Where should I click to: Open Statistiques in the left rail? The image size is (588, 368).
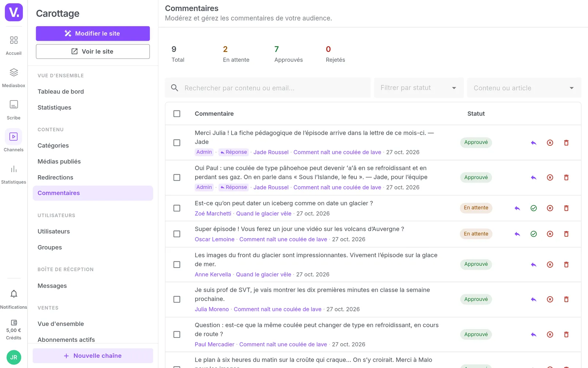point(14,174)
